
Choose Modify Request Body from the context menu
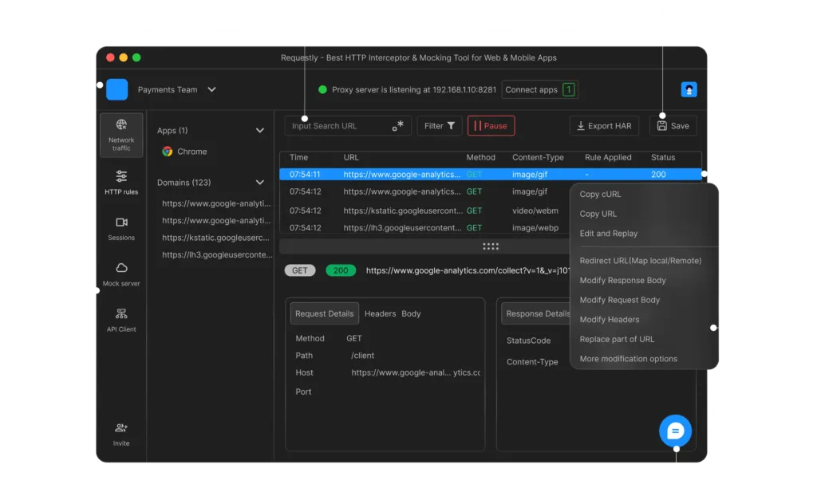[x=619, y=301]
